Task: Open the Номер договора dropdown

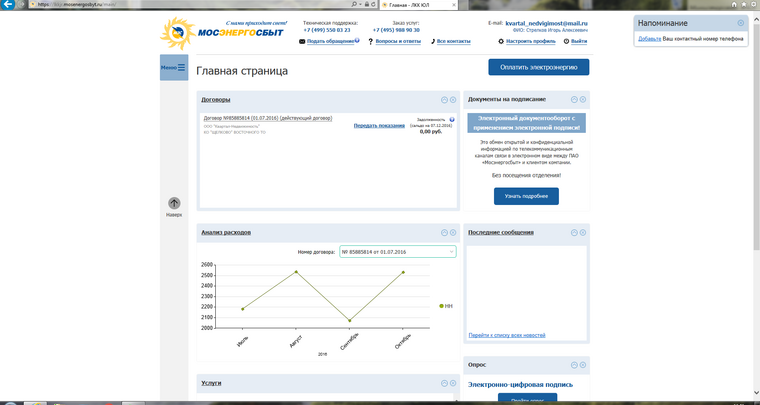Action: (397, 252)
